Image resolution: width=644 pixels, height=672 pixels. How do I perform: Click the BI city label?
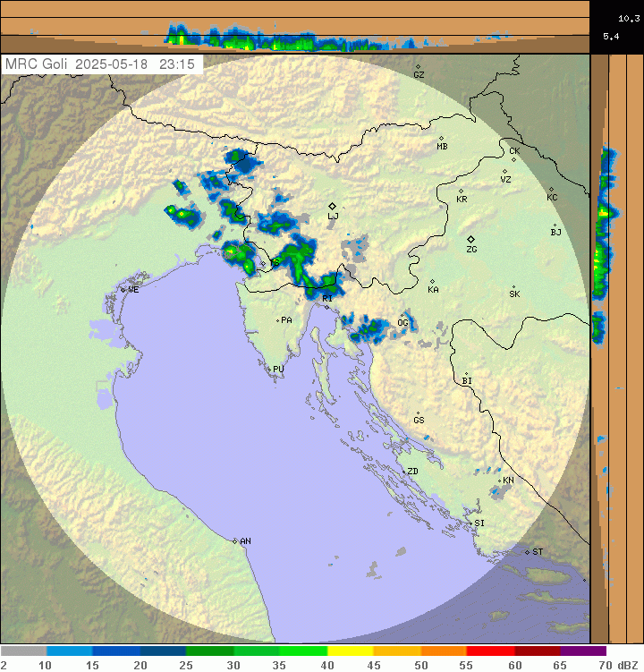[x=467, y=380]
